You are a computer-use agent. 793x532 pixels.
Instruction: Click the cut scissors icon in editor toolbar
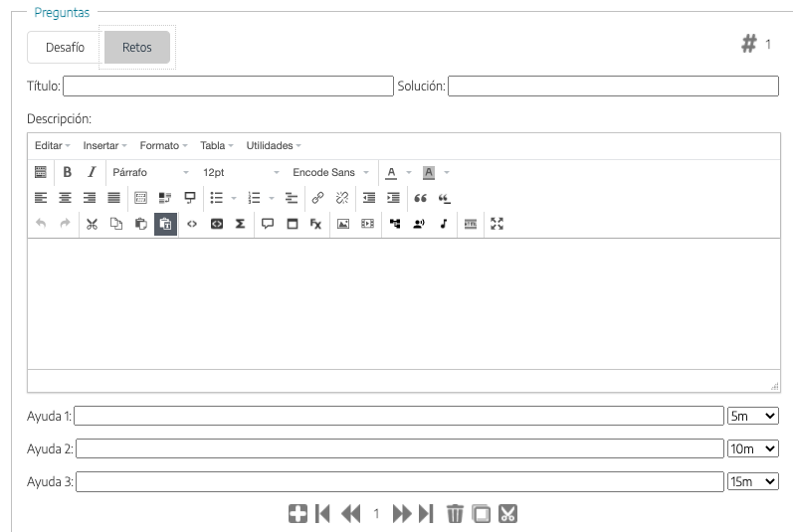[x=92, y=224]
